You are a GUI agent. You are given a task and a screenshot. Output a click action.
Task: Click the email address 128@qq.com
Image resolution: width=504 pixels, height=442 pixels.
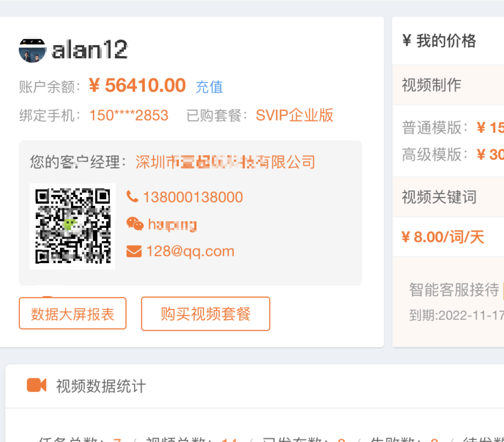[x=190, y=251]
